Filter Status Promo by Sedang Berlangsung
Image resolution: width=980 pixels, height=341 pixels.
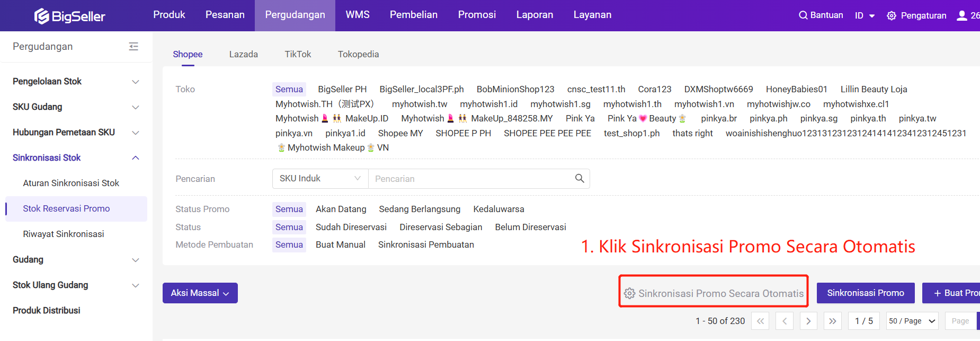[420, 209]
